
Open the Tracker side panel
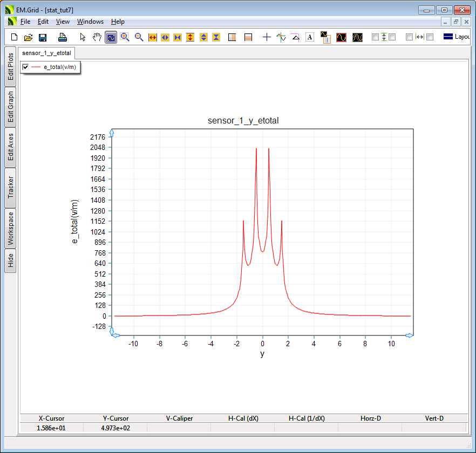pos(10,187)
